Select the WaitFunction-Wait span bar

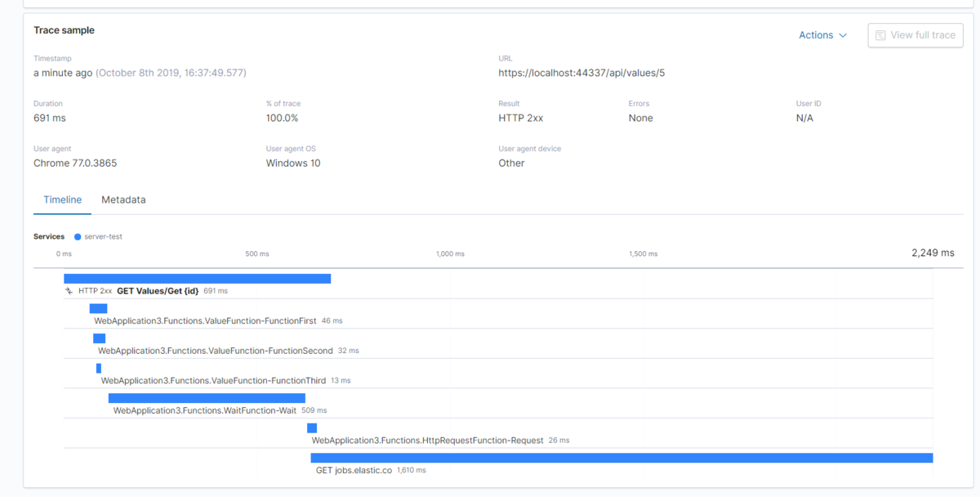click(207, 398)
